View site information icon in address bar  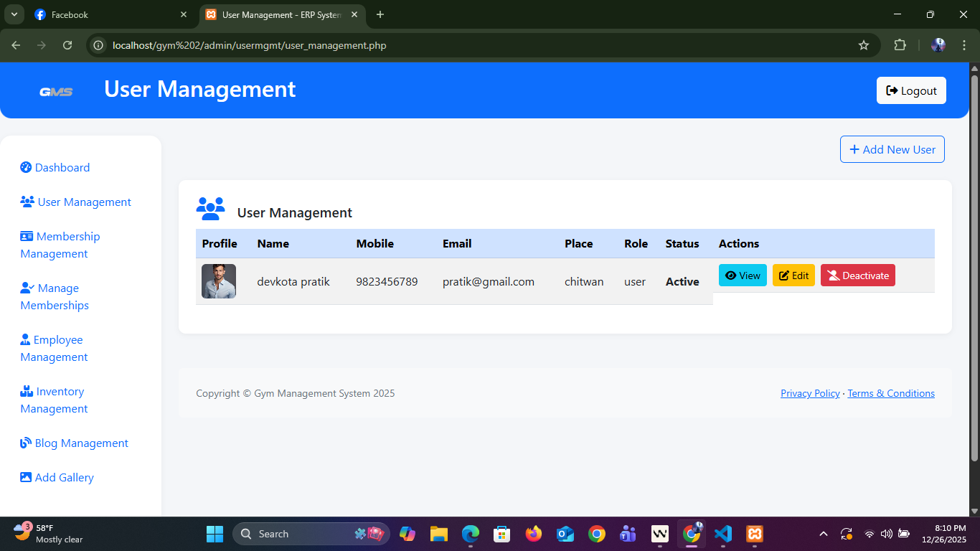pyautogui.click(x=99, y=45)
